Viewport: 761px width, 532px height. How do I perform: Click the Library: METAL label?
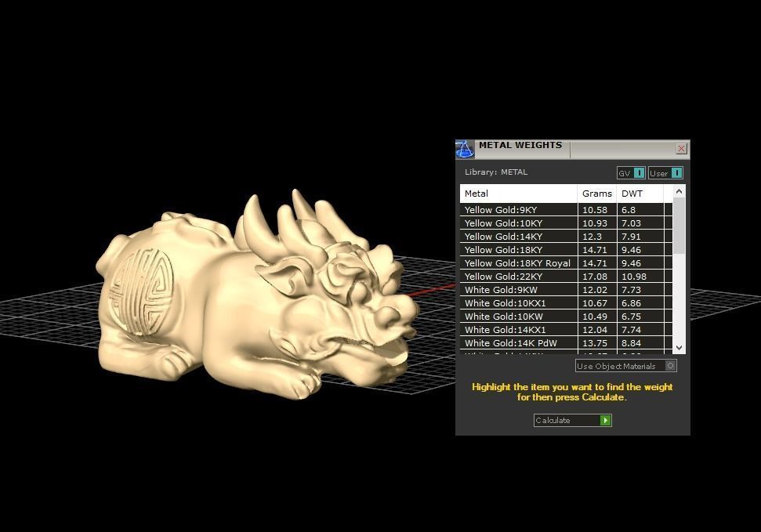(x=496, y=172)
